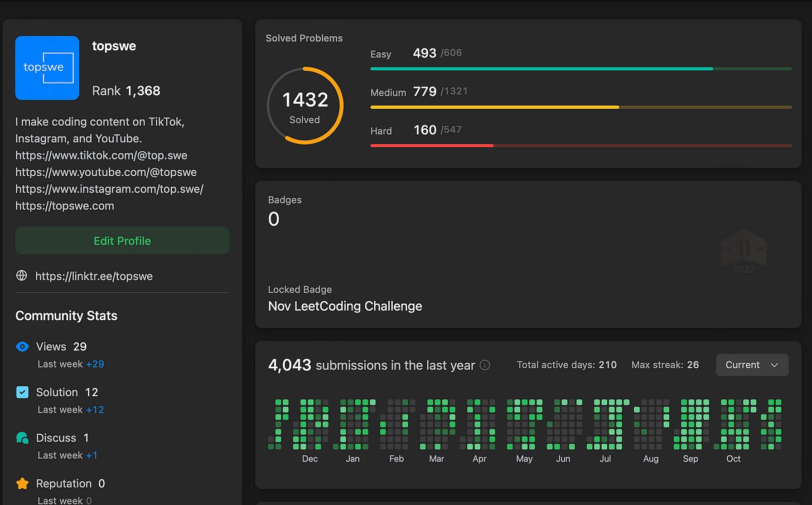Click the Easy progress bar
The image size is (812, 505).
(581, 69)
